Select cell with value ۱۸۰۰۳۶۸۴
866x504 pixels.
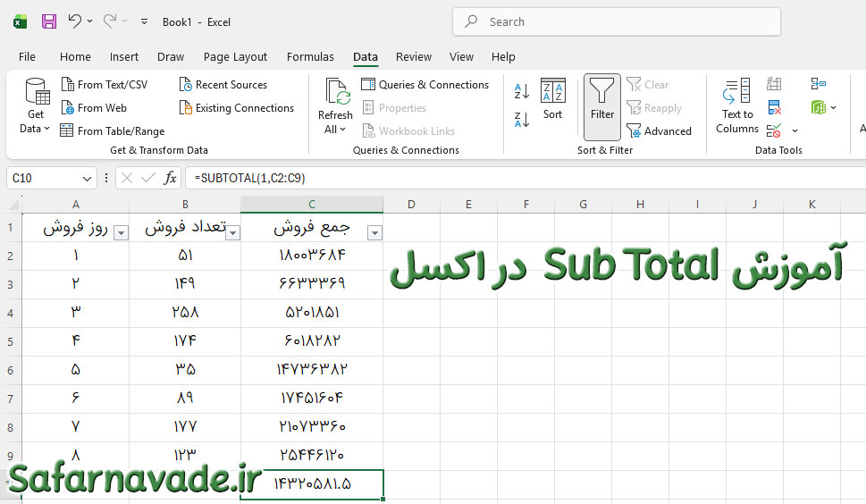click(312, 256)
